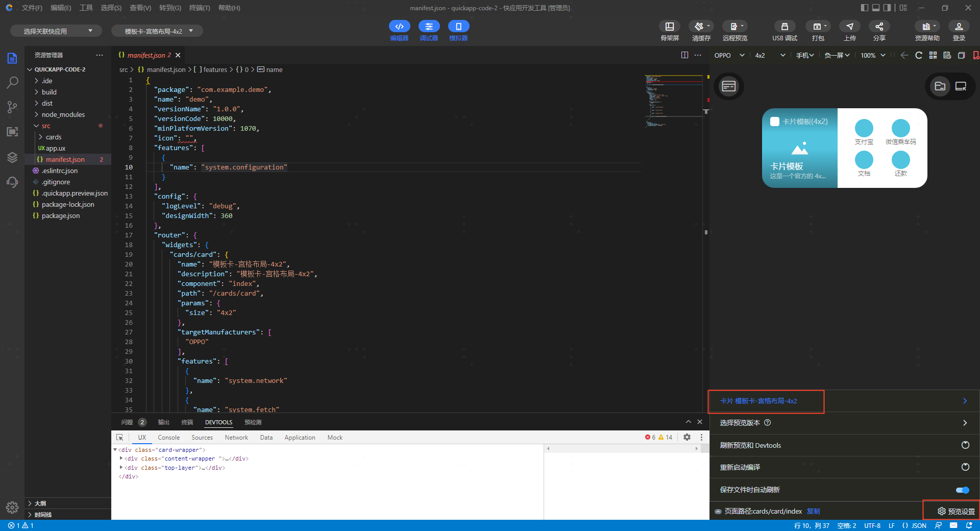The height and width of the screenshot is (531, 980).
Task: Click the 上传 upload icon
Action: click(x=849, y=27)
